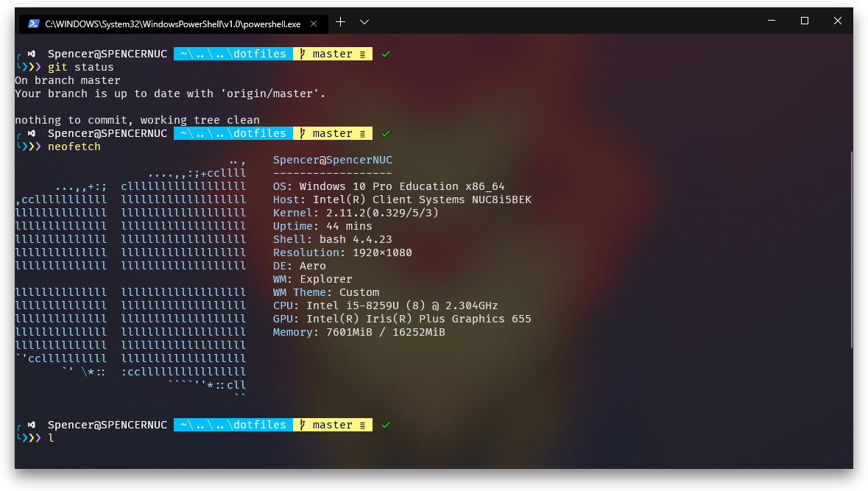The image size is (868, 491).
Task: Click the 'CPU: Intel i5-8259U' line
Action: [x=385, y=306]
